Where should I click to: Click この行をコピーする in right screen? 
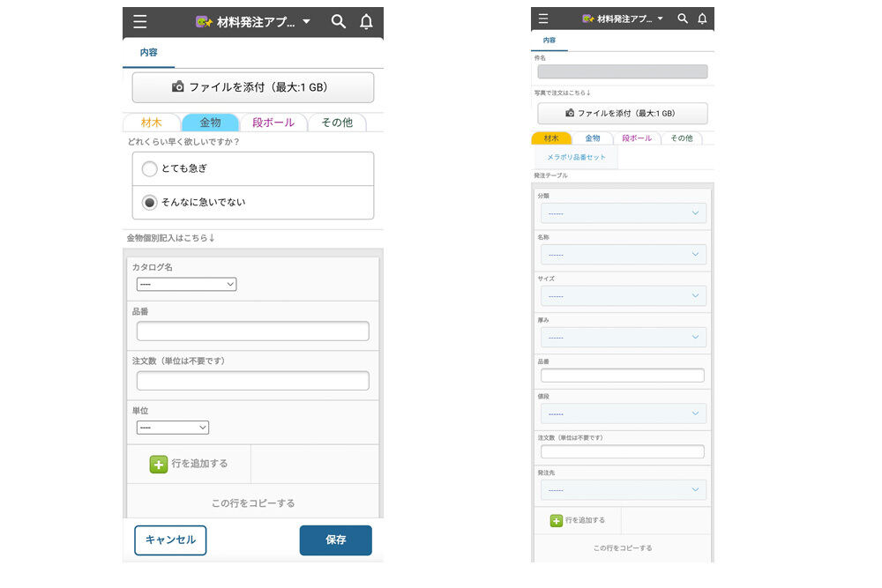(623, 548)
